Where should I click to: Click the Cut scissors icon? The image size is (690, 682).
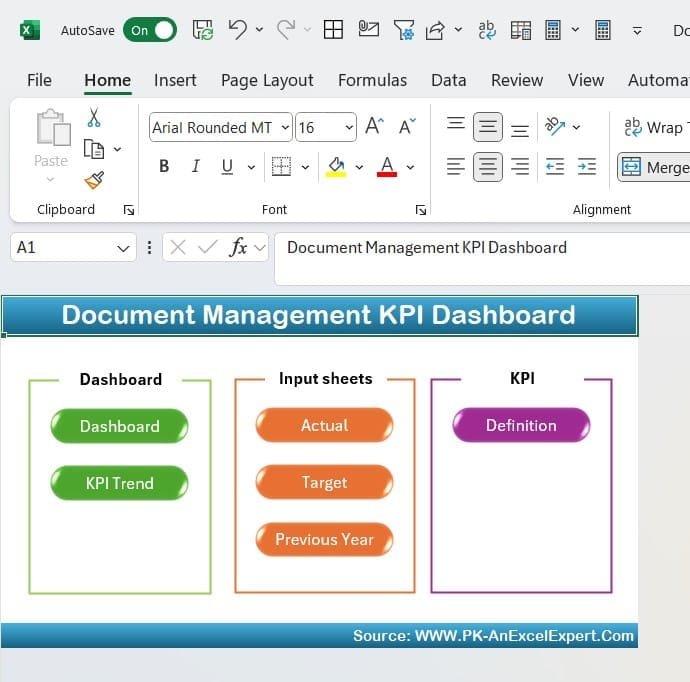point(94,117)
